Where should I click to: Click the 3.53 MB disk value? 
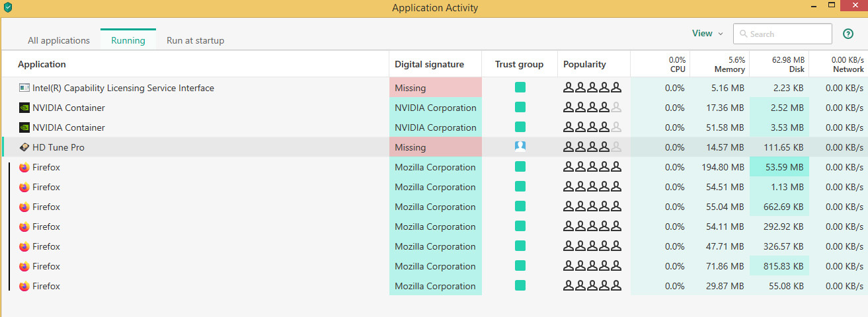click(787, 127)
